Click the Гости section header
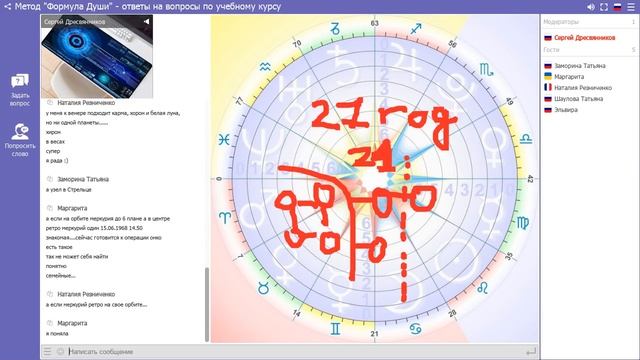 coord(551,49)
